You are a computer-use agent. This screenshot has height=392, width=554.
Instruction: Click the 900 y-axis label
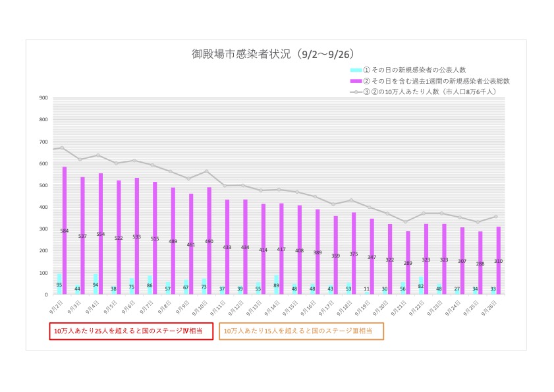point(43,98)
